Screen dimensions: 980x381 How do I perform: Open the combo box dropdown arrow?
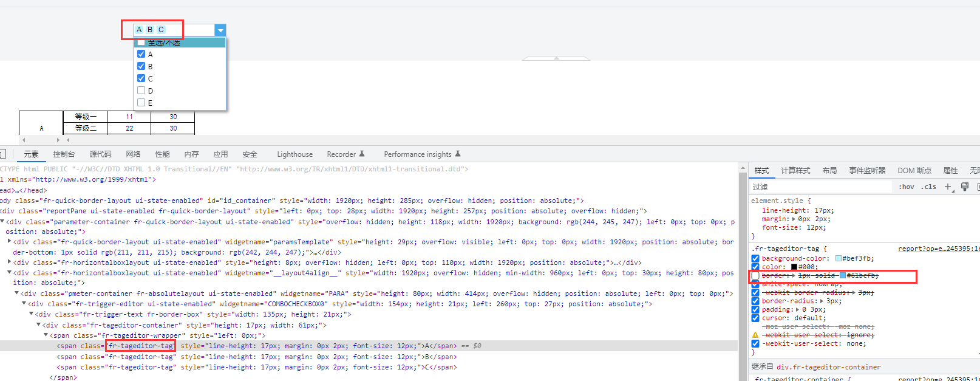coord(220,30)
